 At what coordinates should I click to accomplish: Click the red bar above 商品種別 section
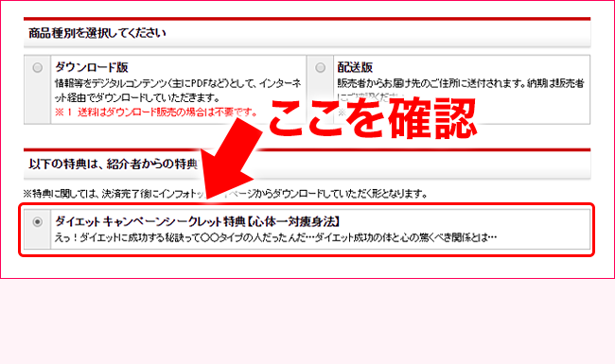click(307, 18)
